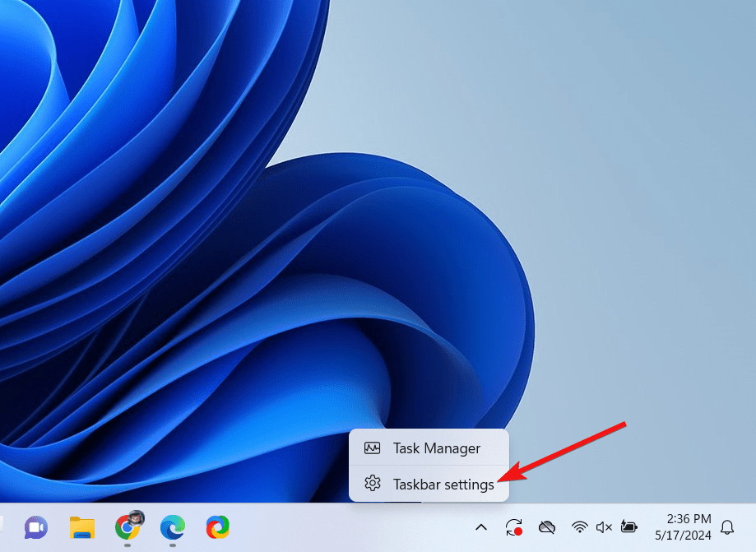Check the battery status tray icon
This screenshot has height=552, width=756.
coord(629,526)
